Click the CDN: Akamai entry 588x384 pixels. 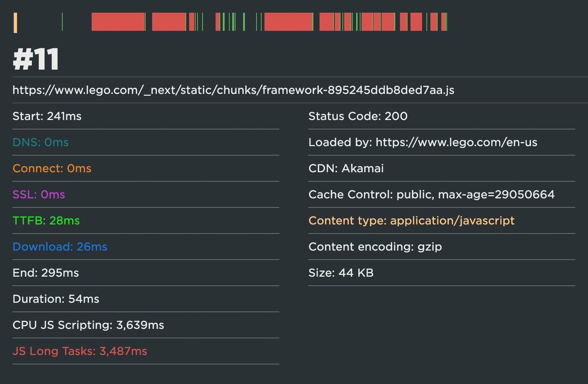point(346,168)
